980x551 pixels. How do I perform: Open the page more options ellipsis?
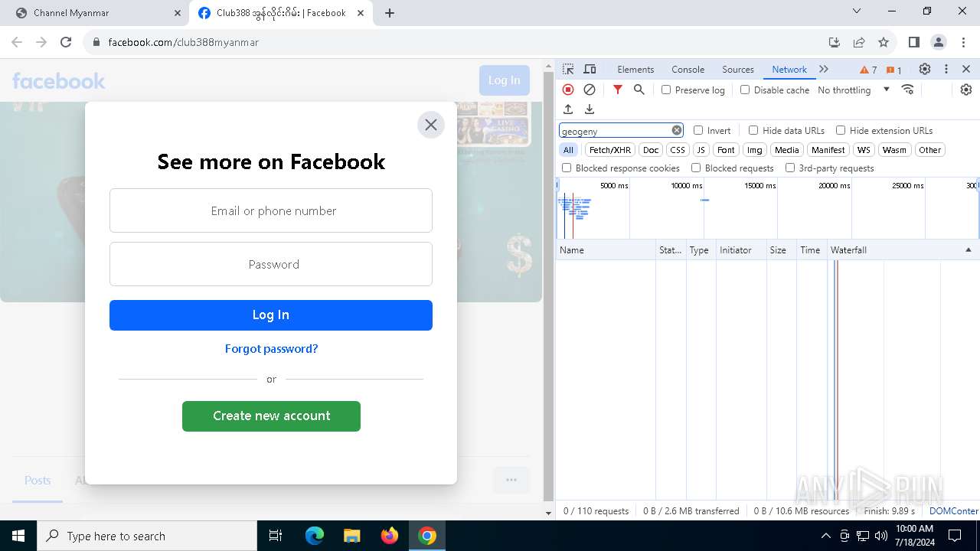(x=511, y=480)
